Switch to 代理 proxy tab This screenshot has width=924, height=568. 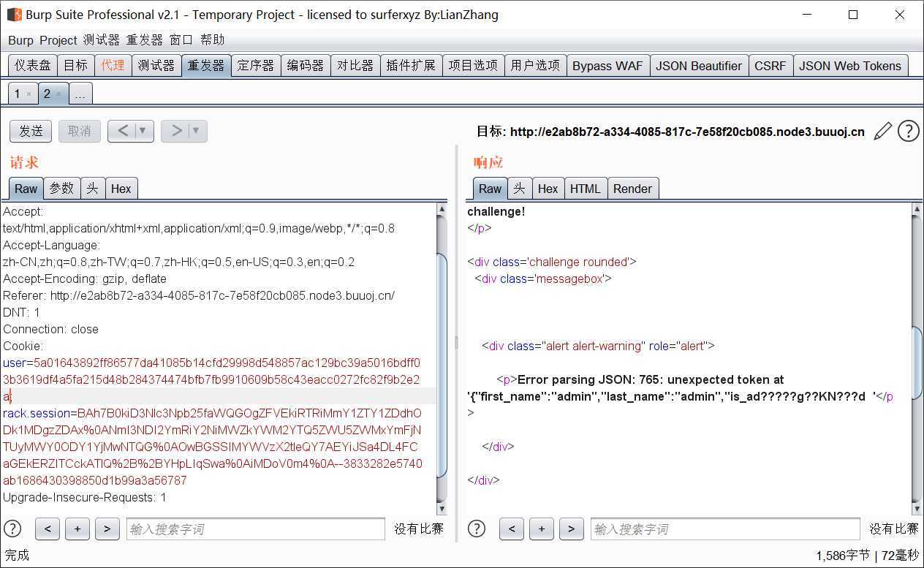(x=113, y=65)
